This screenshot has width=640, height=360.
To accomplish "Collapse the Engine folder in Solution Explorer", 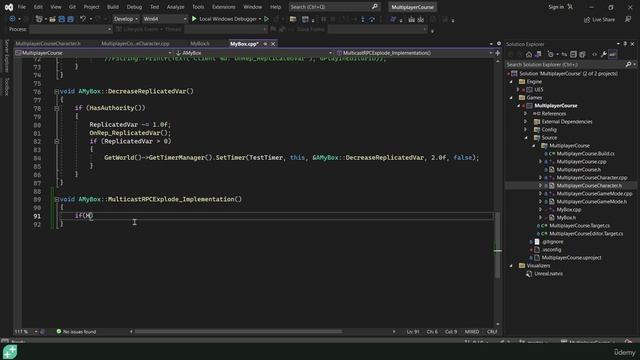I will pos(511,82).
